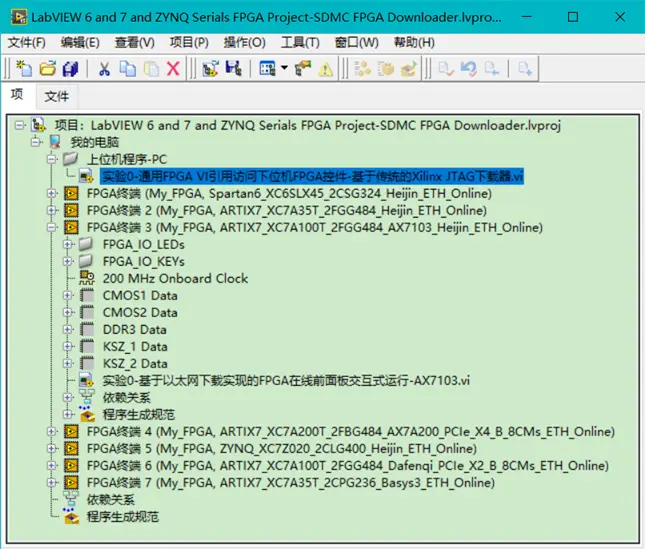Expand FPGA终端 Spartan6 target
Image resolution: width=645 pixels, height=549 pixels.
click(x=52, y=193)
